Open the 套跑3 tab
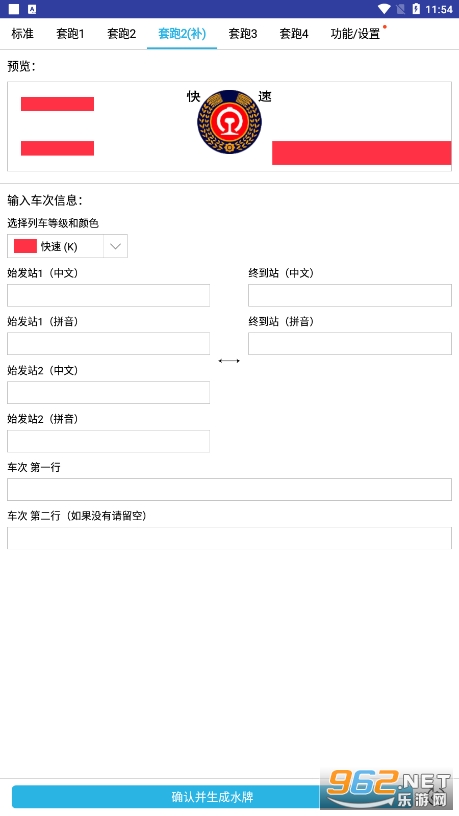 point(243,34)
